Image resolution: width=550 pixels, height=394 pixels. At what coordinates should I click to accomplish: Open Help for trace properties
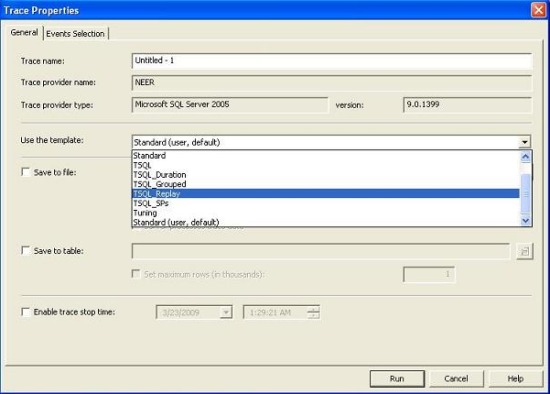coord(515,379)
